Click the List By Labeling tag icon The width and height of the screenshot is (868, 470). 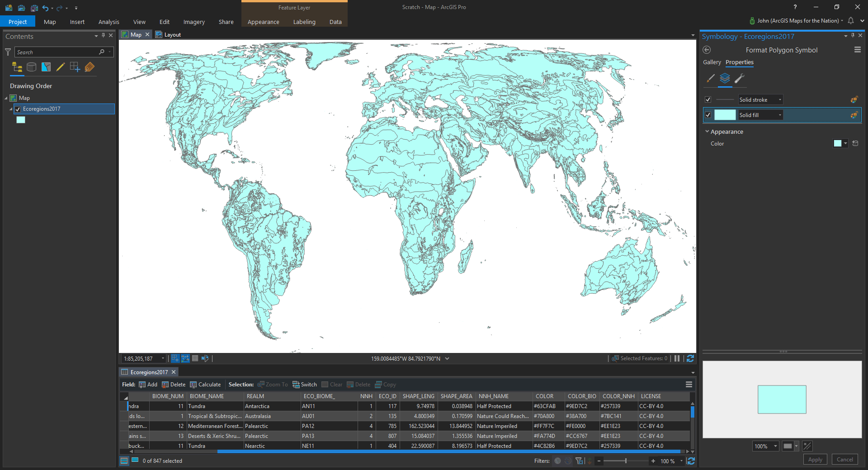[x=90, y=67]
